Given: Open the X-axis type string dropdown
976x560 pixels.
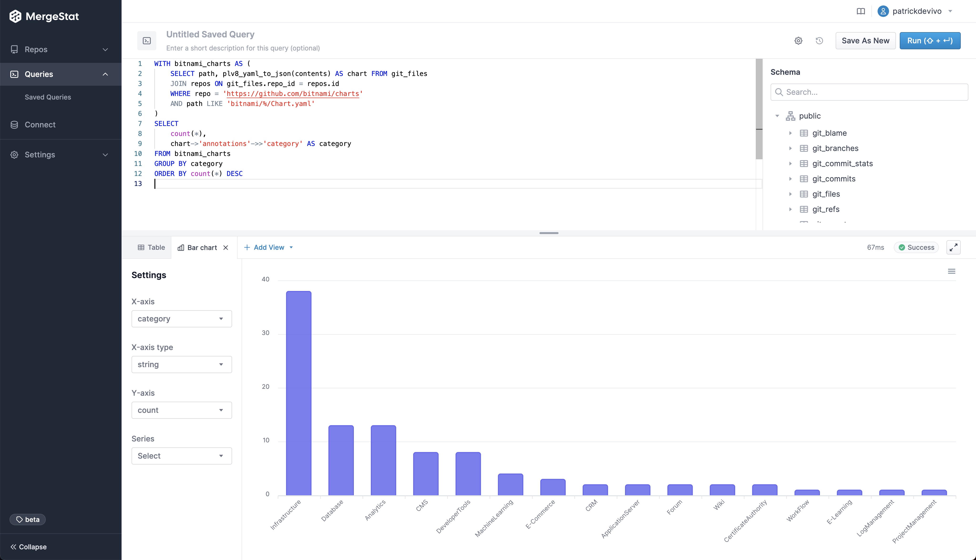Looking at the screenshot, I should click(181, 364).
